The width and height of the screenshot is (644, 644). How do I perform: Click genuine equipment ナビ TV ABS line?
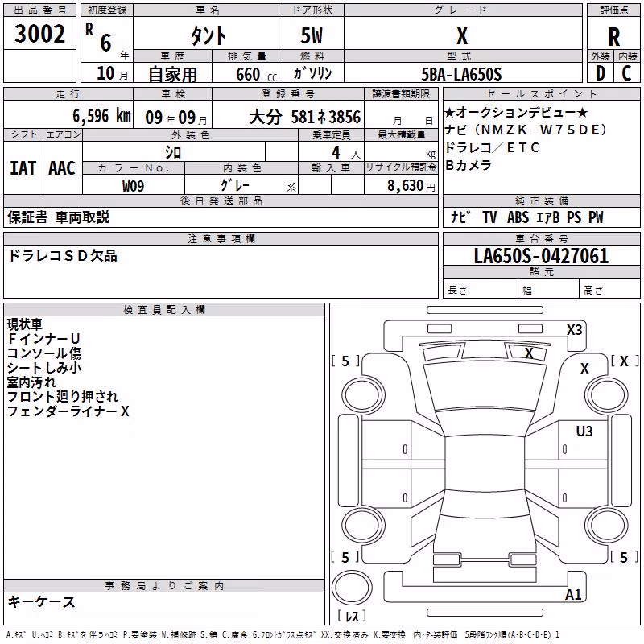click(527, 217)
